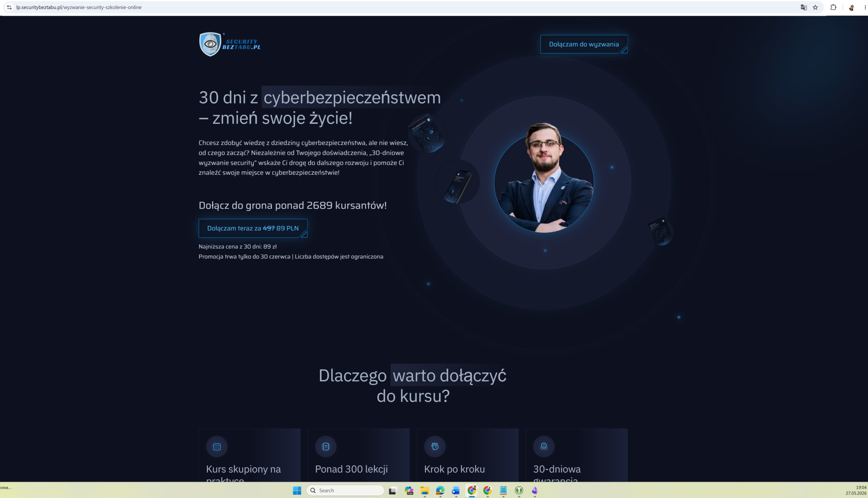Screen dimensions: 868x498
Task: Open Chrome's three-dot menu
Action: 865,7
